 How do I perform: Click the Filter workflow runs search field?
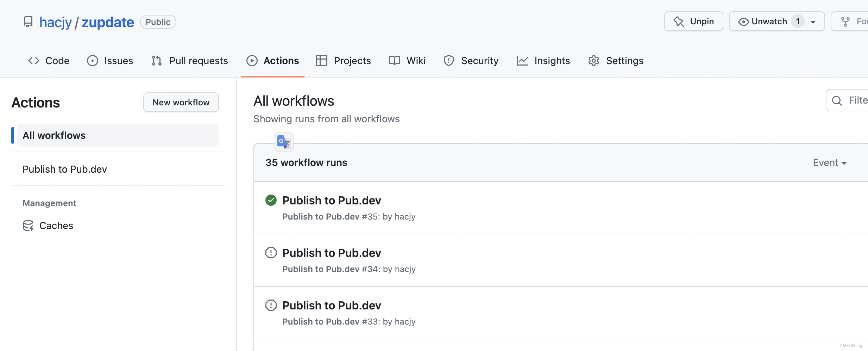point(847,100)
